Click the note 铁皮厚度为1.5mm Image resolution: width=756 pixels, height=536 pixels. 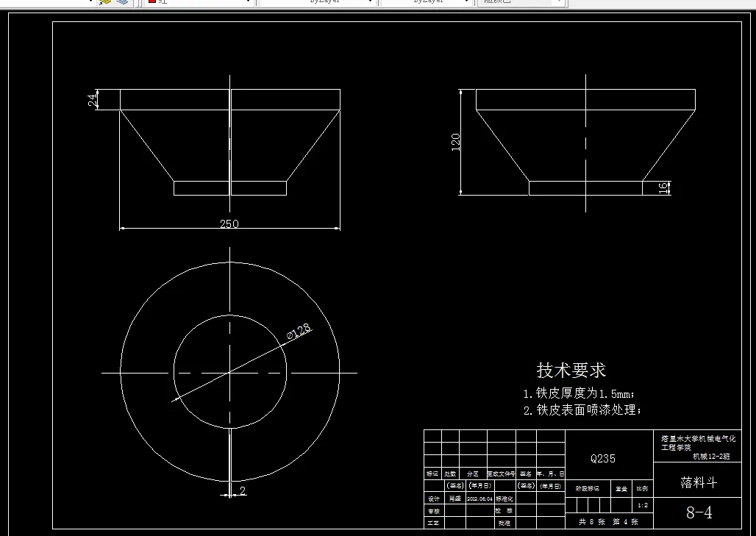(579, 393)
